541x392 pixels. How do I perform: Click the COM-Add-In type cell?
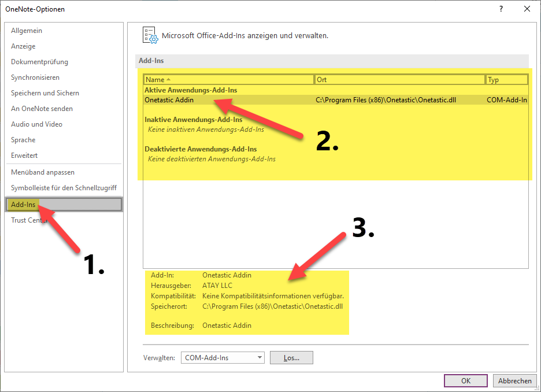[x=507, y=100]
